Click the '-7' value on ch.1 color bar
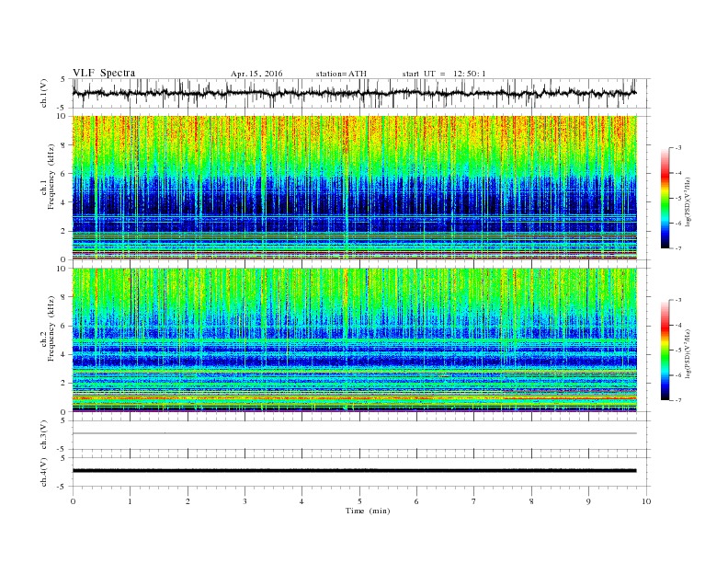 tap(678, 248)
